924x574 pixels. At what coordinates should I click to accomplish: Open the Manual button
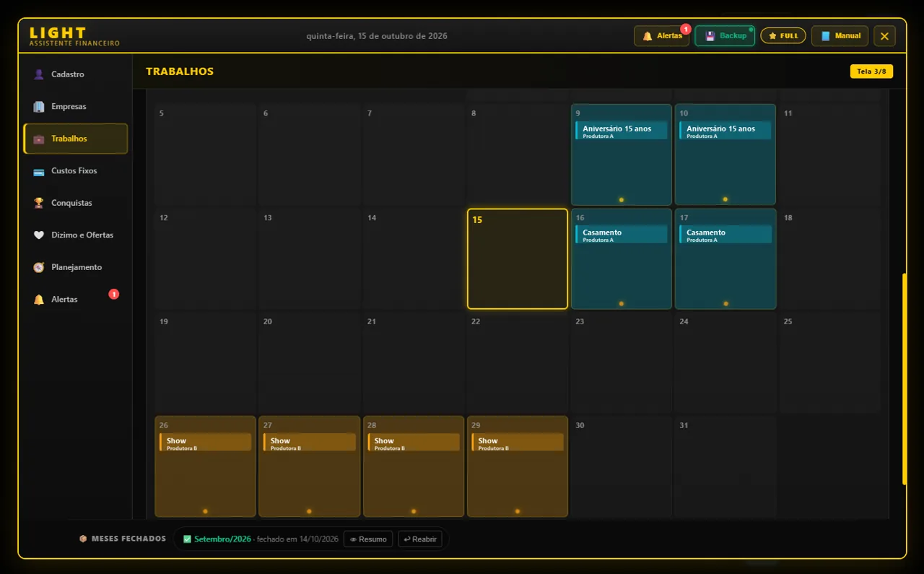point(840,36)
